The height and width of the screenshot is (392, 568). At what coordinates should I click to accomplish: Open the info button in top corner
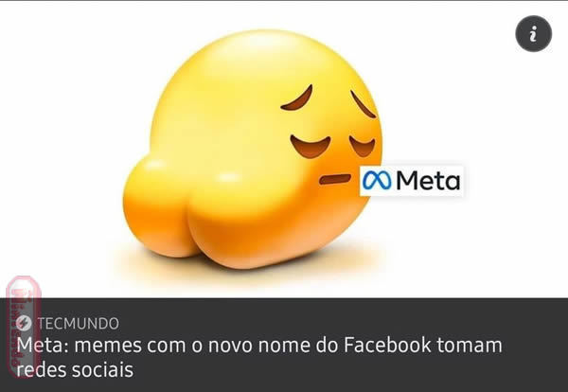coord(534,34)
